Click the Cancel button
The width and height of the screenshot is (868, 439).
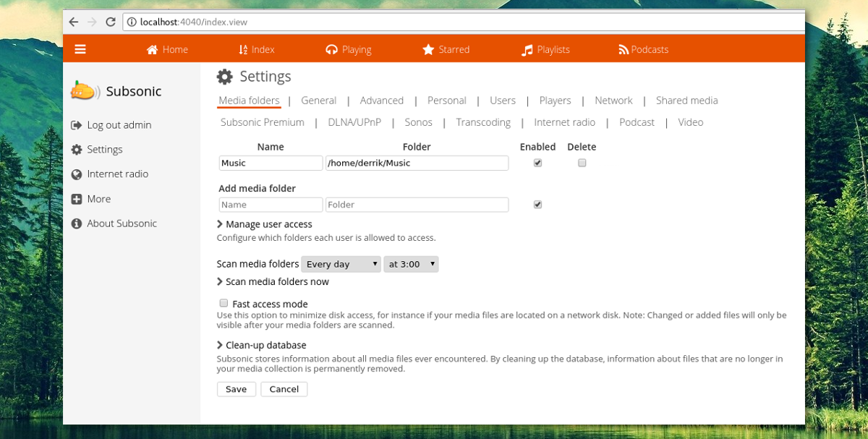point(284,389)
